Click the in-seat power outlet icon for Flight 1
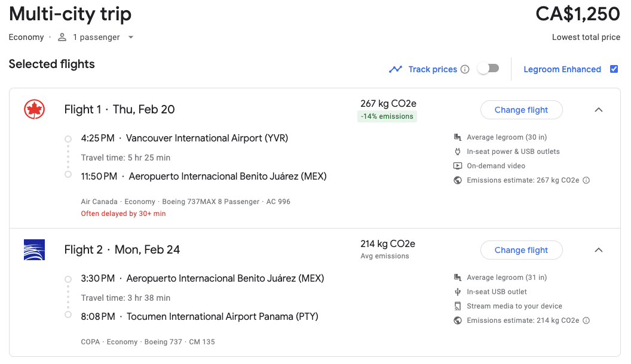The height and width of the screenshot is (364, 631). tap(458, 152)
